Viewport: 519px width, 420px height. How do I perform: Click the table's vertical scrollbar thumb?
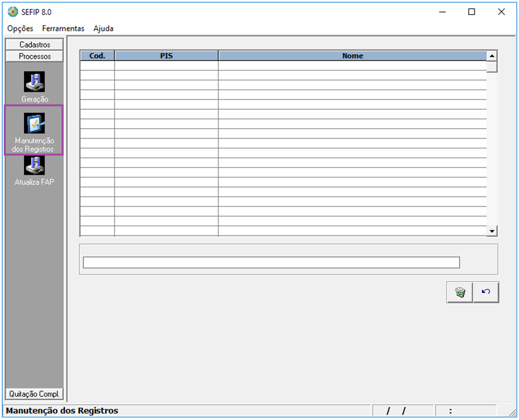[x=492, y=67]
